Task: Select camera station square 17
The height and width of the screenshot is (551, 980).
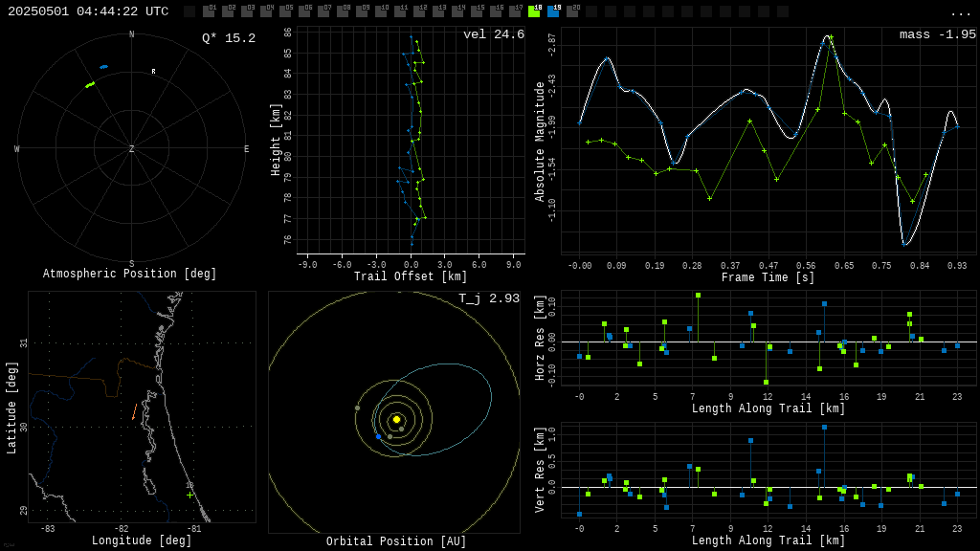Action: (x=515, y=11)
